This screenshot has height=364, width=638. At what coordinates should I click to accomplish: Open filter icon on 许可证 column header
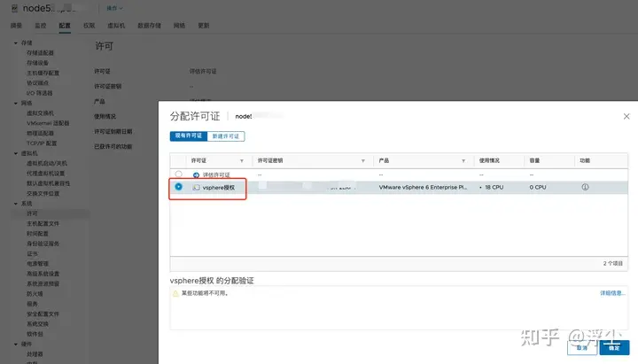(x=242, y=161)
